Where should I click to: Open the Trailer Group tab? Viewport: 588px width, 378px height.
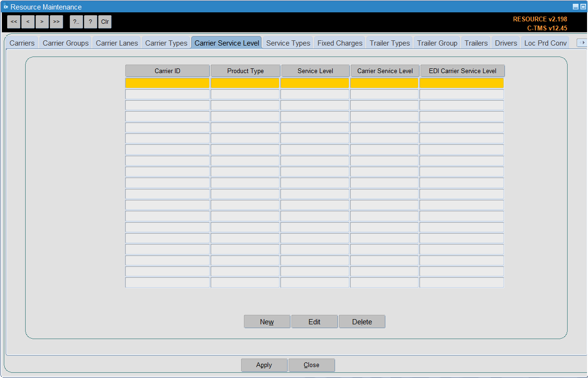point(437,43)
